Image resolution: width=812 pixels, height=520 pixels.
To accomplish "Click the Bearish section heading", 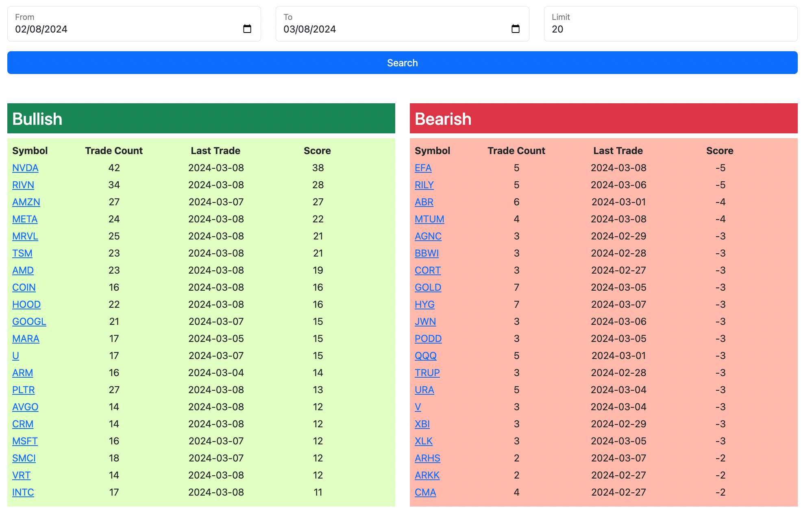I will 443,119.
